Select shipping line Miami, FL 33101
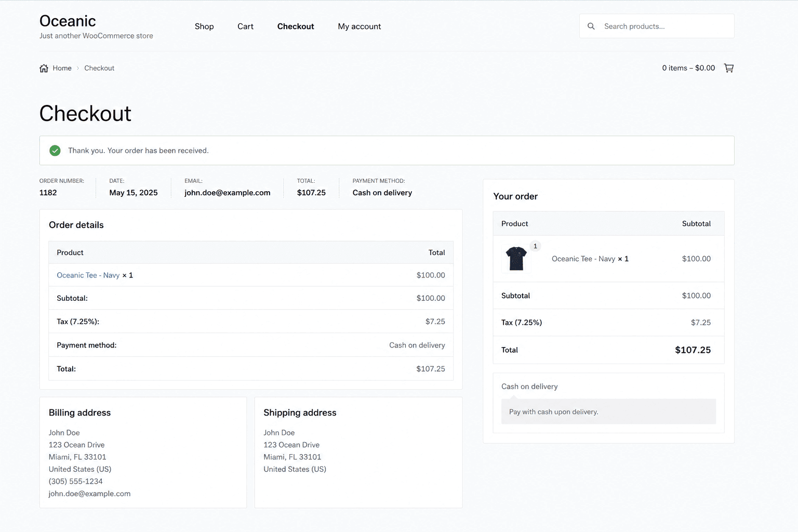Image resolution: width=798 pixels, height=532 pixels. [x=292, y=457]
